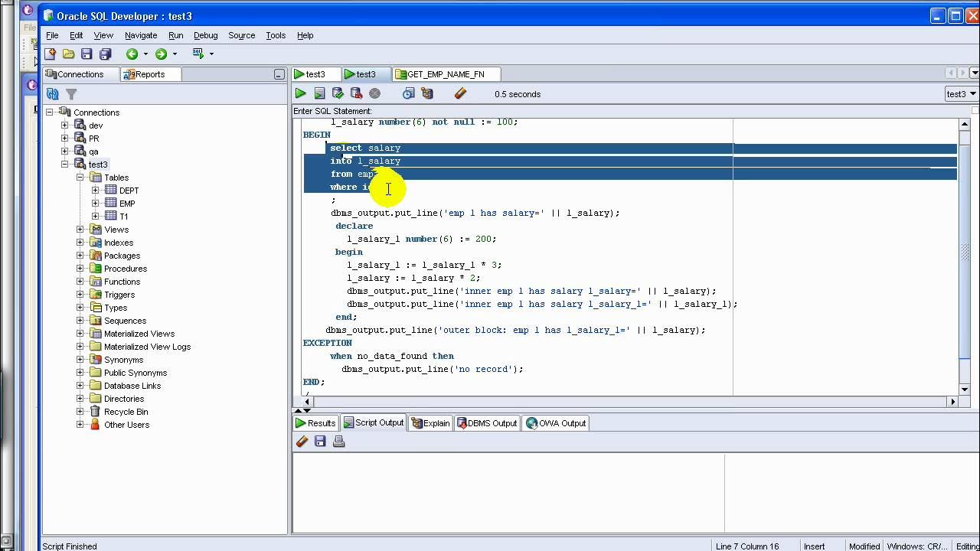Image resolution: width=980 pixels, height=551 pixels.
Task: Click the Insert mode status bar entry
Action: point(814,546)
